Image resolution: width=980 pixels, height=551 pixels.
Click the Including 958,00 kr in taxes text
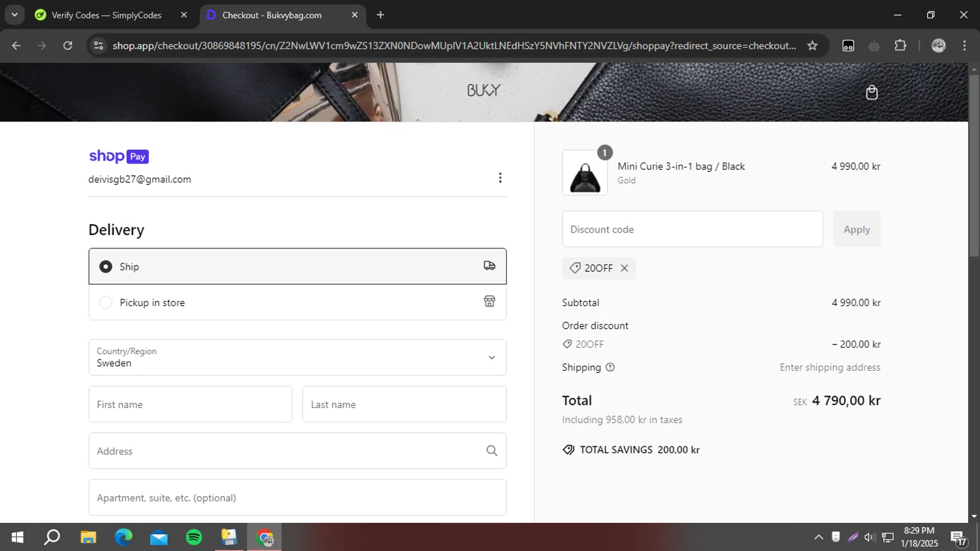click(622, 420)
